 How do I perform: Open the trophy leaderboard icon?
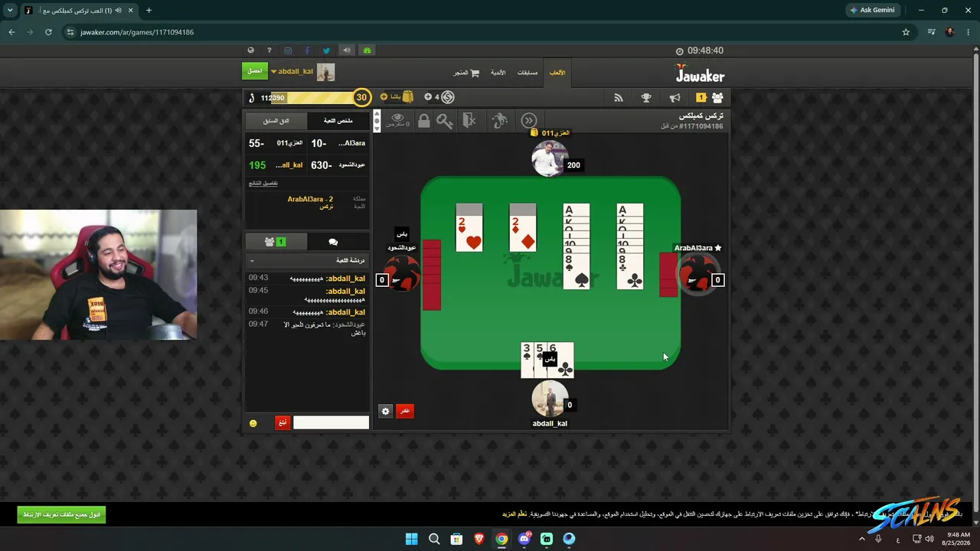pyautogui.click(x=646, y=97)
